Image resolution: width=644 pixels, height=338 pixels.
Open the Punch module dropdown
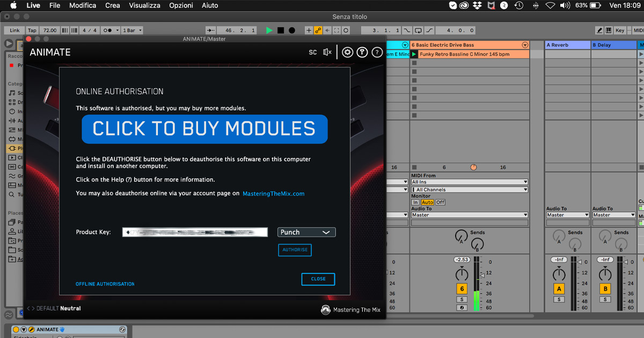[x=306, y=232]
